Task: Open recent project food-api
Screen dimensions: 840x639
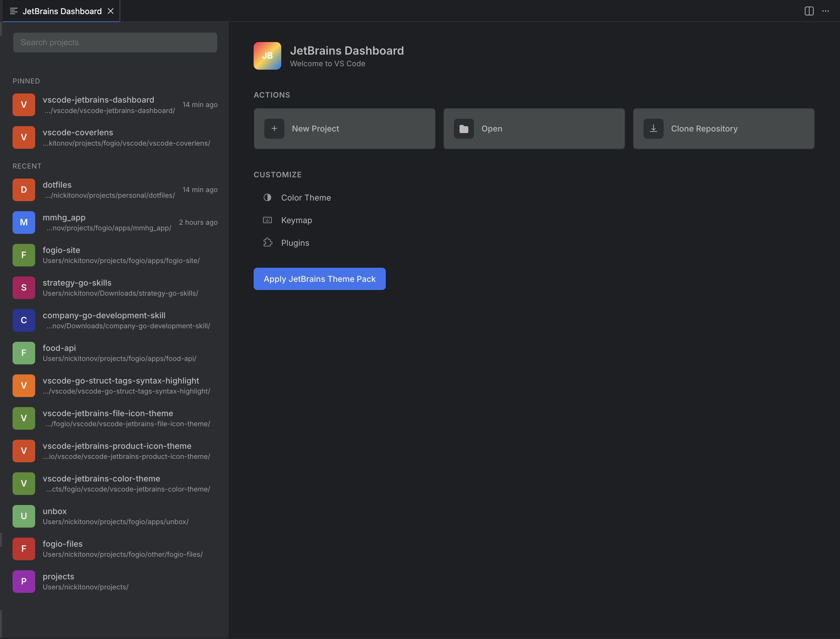Action: (115, 353)
